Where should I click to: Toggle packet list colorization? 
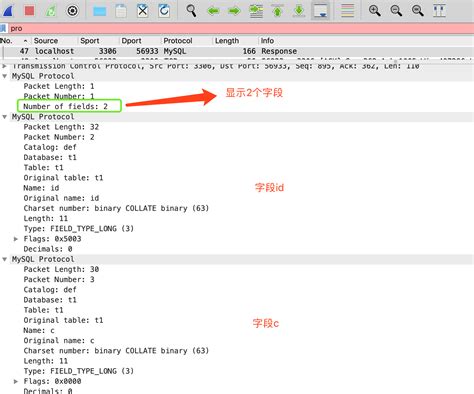tap(347, 11)
